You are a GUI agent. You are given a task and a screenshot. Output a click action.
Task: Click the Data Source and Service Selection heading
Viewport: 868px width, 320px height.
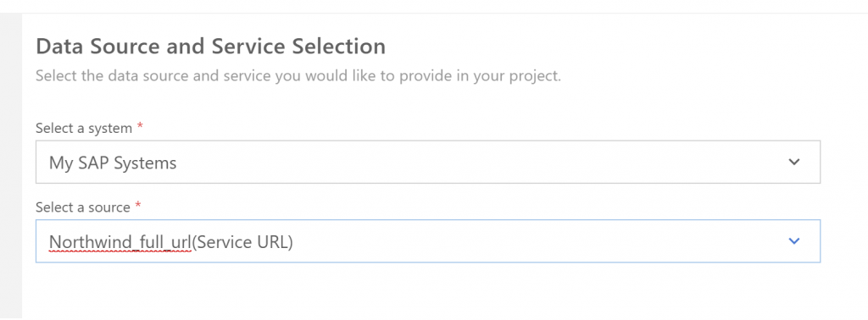211,47
